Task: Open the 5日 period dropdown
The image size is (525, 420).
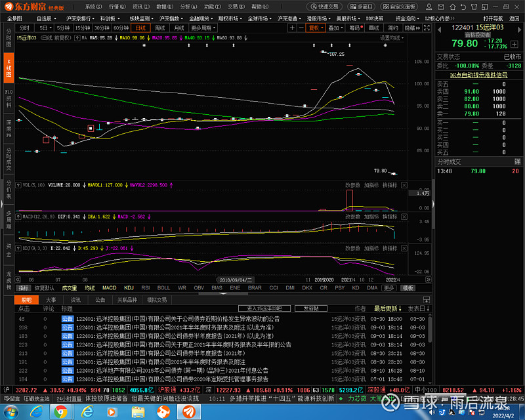Action: (x=45, y=28)
